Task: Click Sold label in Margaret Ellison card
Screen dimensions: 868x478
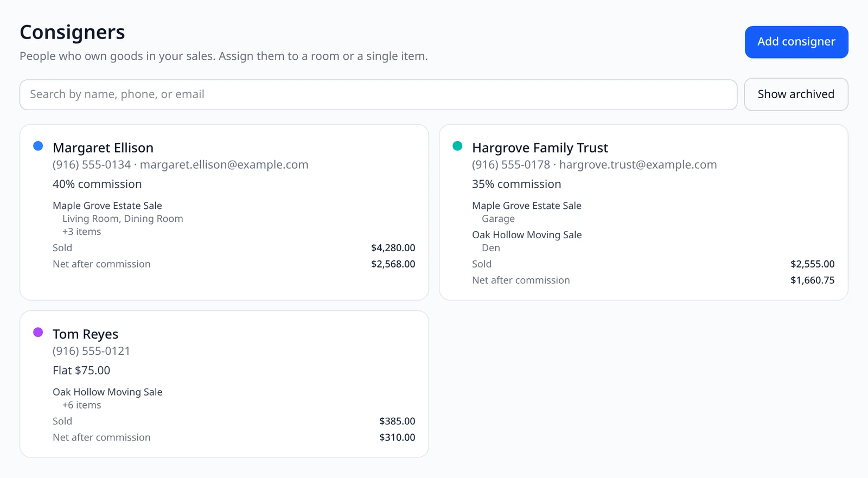Action: (62, 248)
